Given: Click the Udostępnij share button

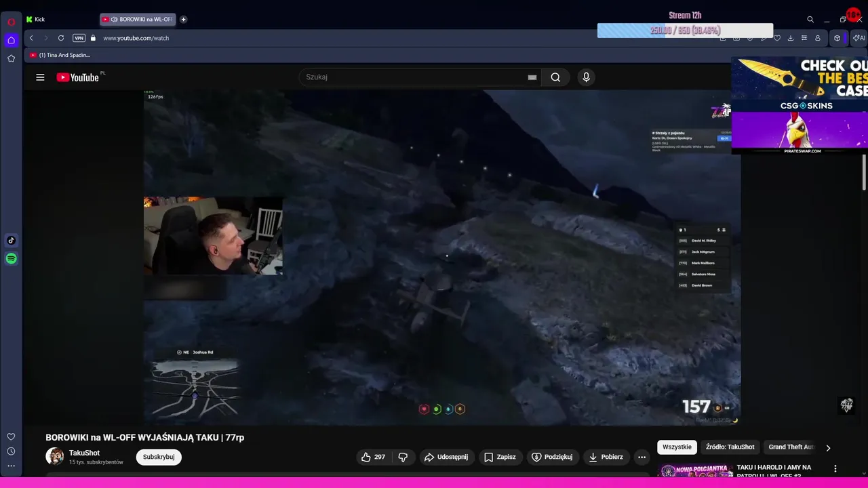Looking at the screenshot, I should click(446, 457).
